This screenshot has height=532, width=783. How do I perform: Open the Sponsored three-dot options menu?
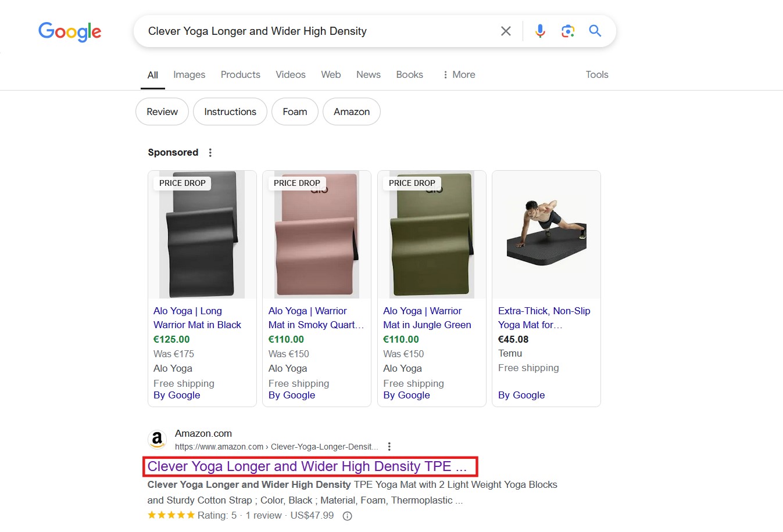[x=210, y=152]
